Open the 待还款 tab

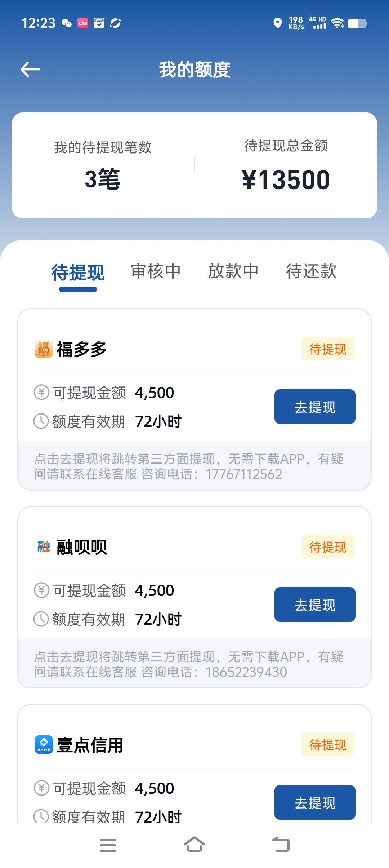[311, 271]
